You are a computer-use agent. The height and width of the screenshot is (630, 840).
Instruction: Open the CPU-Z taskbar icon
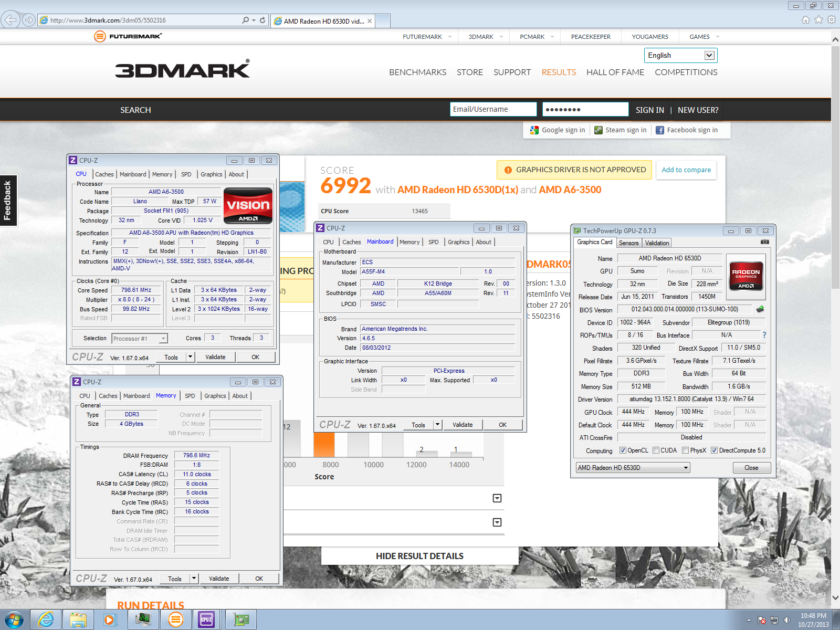tap(207, 619)
